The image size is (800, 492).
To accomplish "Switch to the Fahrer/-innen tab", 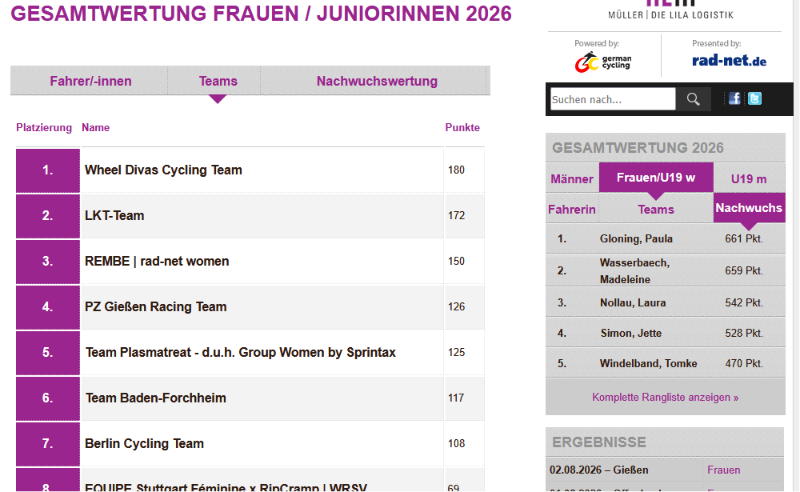I will click(x=90, y=81).
